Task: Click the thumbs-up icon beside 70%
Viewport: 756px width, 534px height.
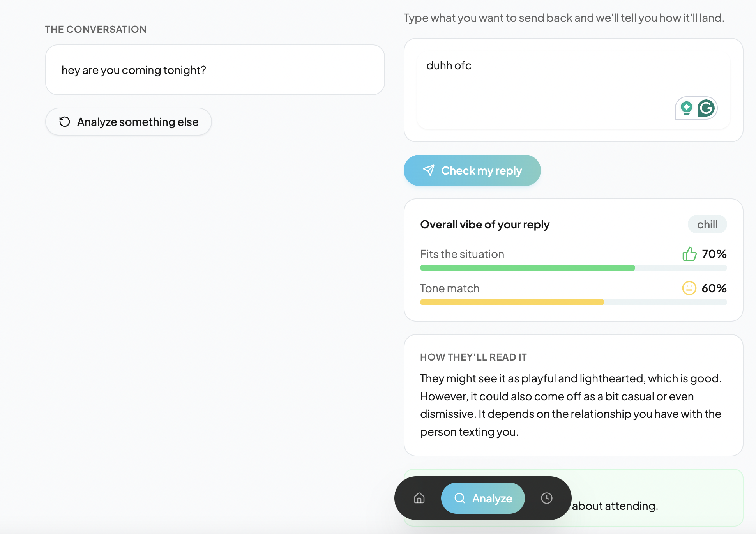Action: pos(689,254)
